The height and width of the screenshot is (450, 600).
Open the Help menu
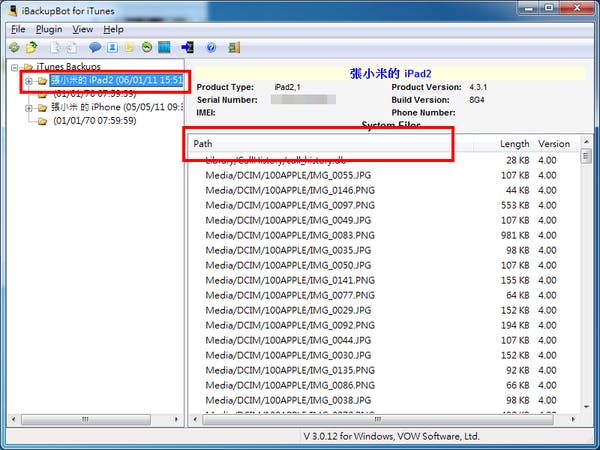click(113, 29)
